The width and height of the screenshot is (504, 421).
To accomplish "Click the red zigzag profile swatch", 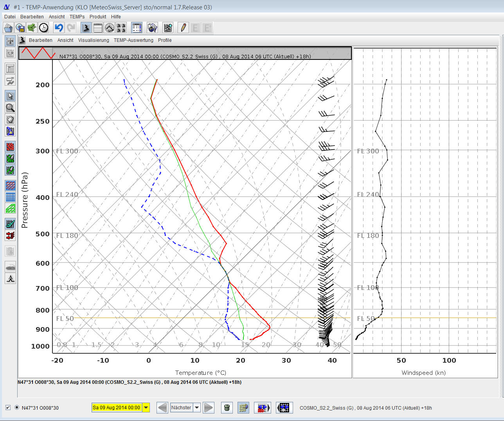I will [38, 53].
